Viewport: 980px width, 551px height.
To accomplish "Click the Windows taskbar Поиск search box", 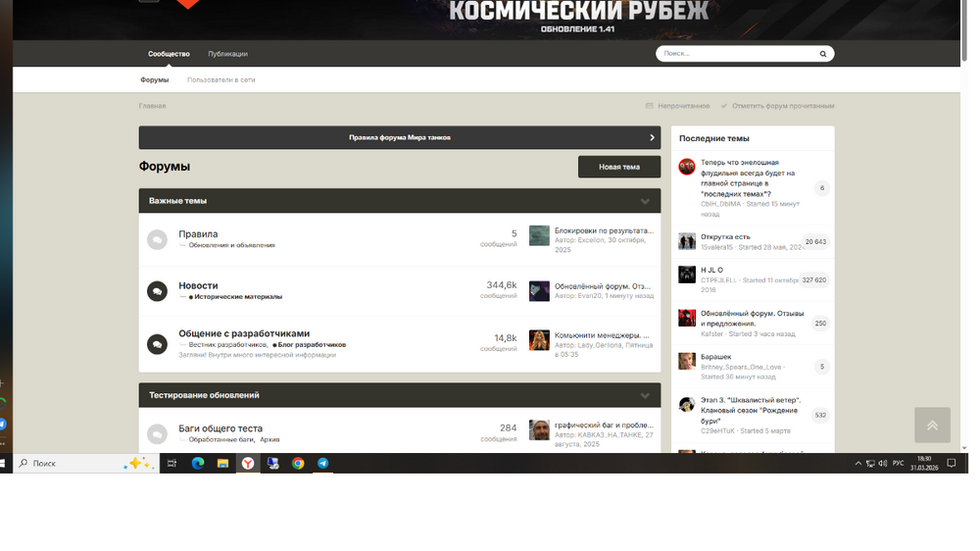I will (x=84, y=464).
